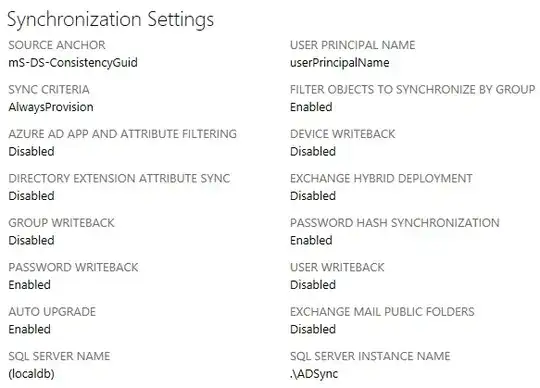
Task: Click Disabled under Exchange Hybrid Deployment
Action: coord(313,196)
